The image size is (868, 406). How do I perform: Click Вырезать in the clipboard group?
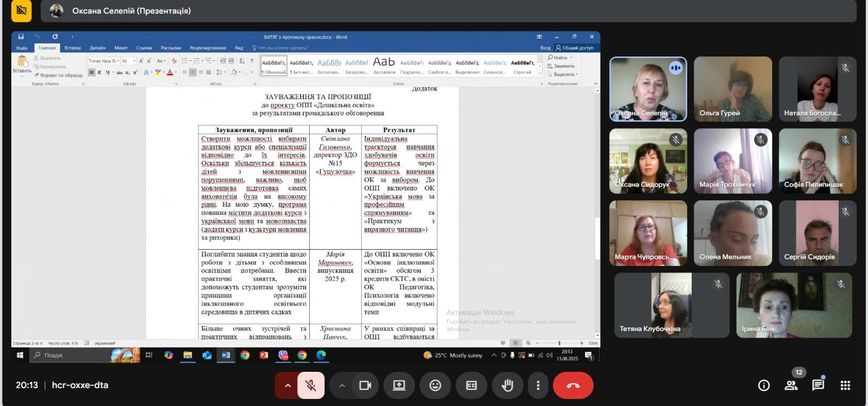(47, 58)
